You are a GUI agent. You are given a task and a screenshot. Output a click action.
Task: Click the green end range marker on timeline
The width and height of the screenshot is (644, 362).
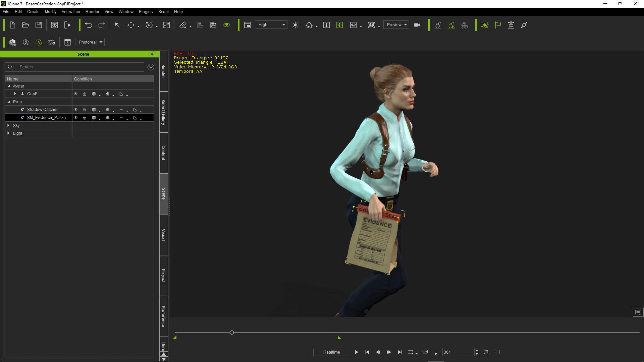click(x=339, y=338)
